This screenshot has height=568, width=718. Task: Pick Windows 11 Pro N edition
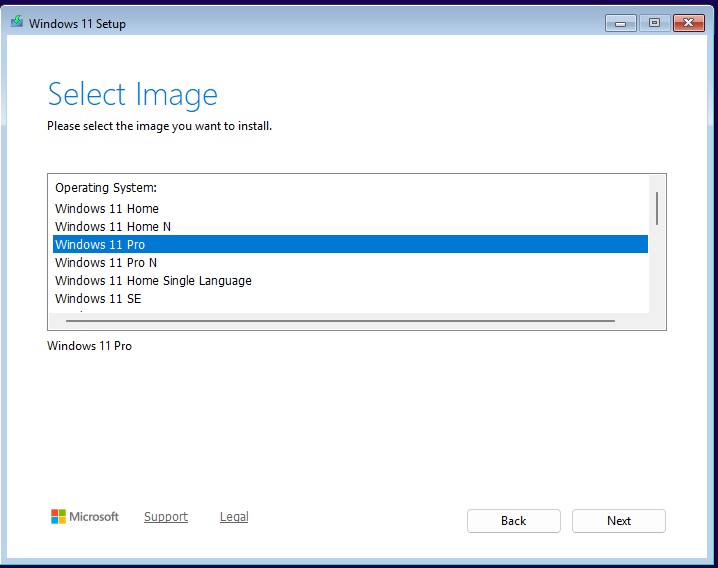coord(350,262)
